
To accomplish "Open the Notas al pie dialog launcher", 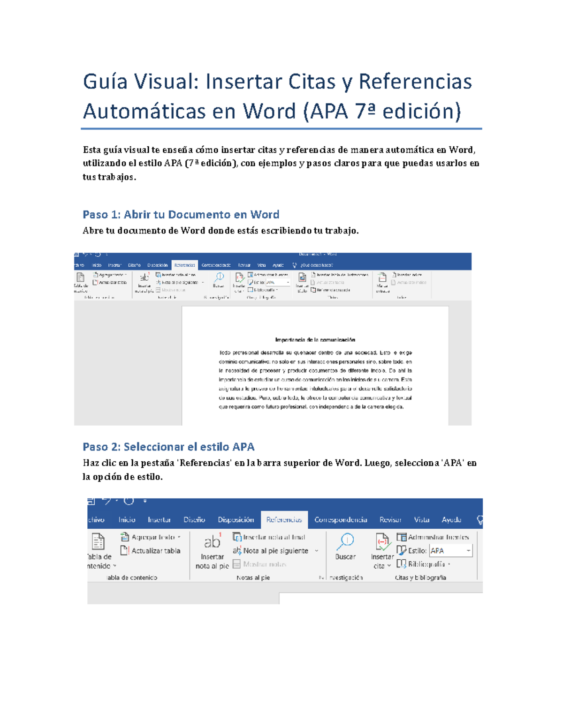I will 321,578.
